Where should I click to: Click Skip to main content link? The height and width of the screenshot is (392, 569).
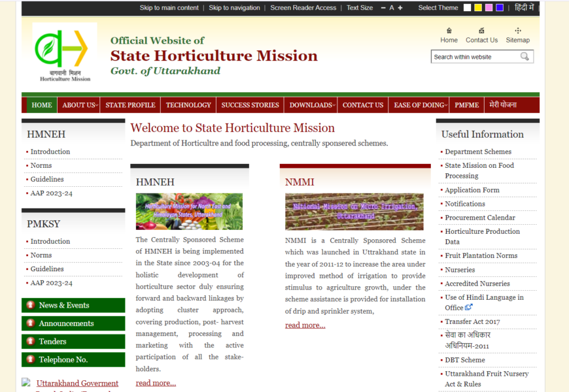tap(169, 8)
